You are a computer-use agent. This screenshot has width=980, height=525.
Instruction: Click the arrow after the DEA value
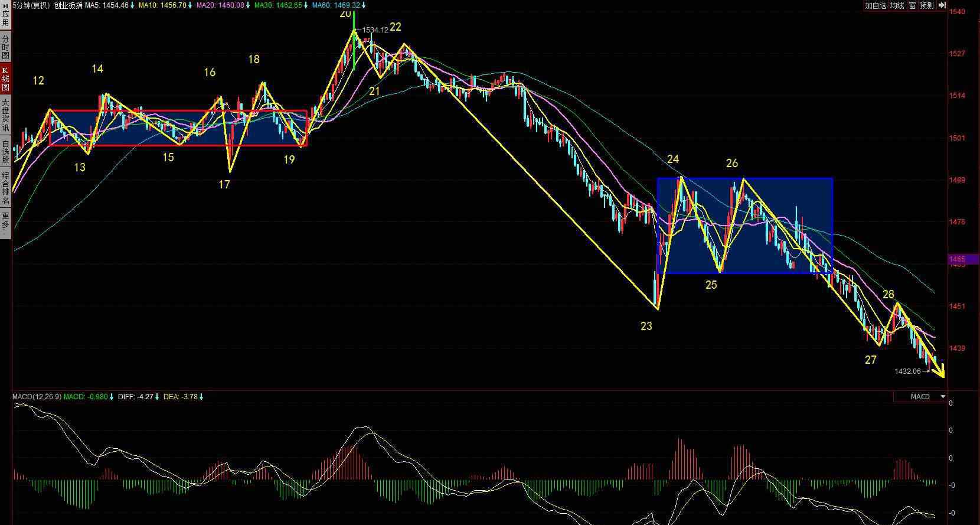click(201, 397)
